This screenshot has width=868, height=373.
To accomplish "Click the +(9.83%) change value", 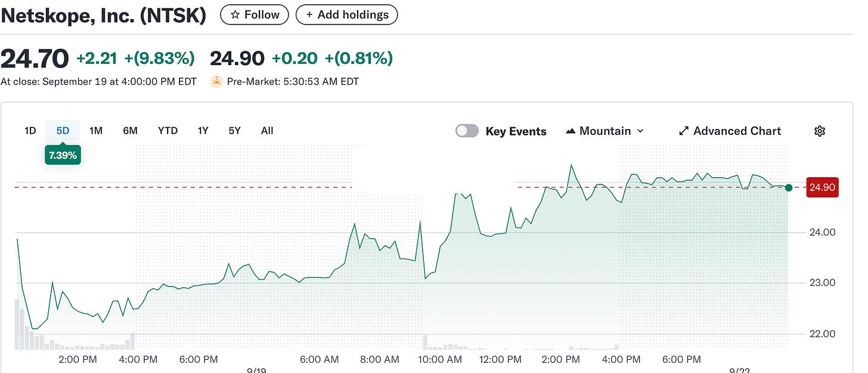I will click(x=159, y=58).
